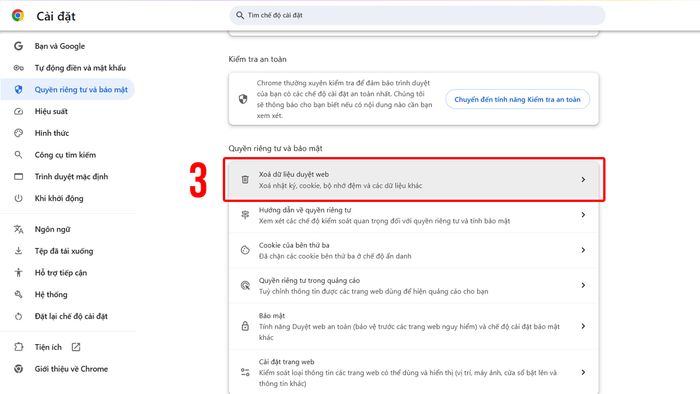Click the lock icon for Bảo mật
The image size is (700, 394).
tap(245, 326)
